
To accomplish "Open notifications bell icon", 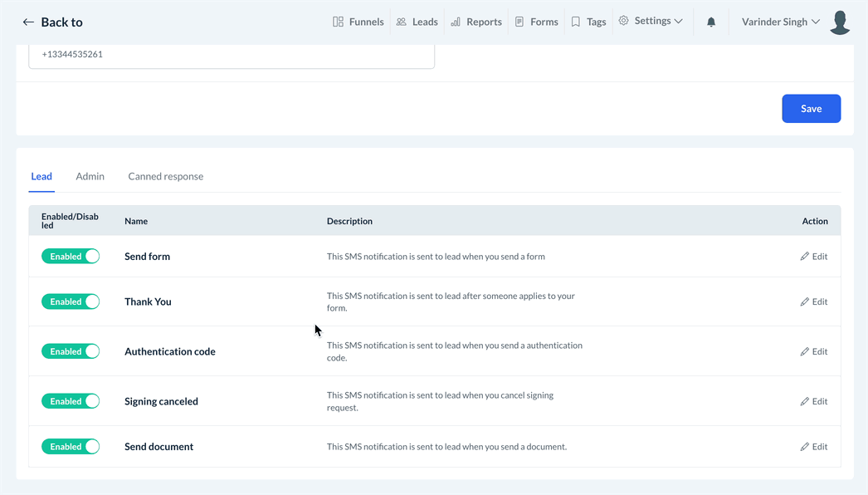I will click(711, 22).
